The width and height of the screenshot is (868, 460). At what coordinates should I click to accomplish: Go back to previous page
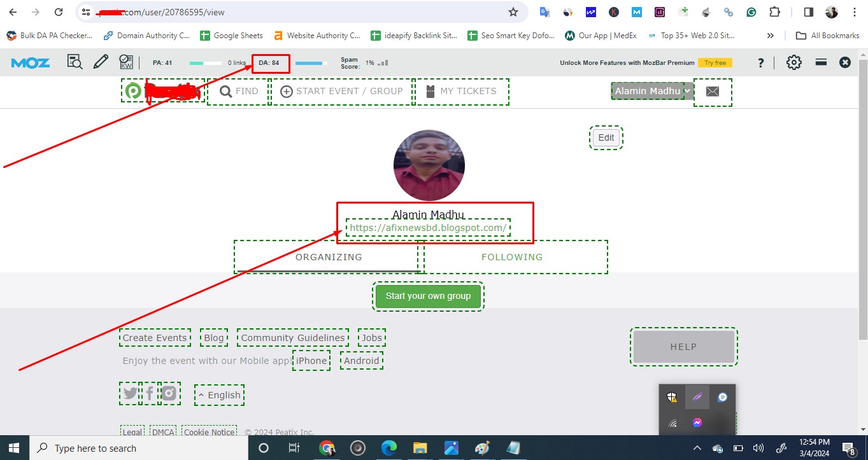[x=13, y=12]
